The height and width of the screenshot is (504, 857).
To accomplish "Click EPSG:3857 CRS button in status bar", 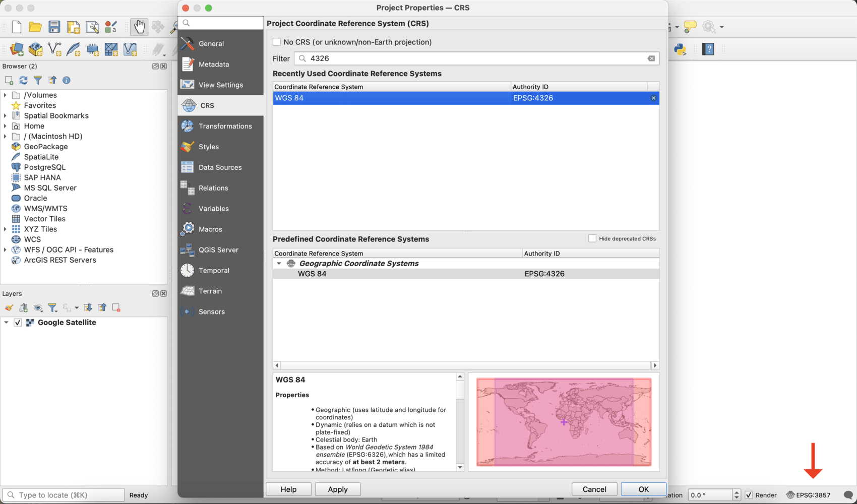I will (x=808, y=495).
